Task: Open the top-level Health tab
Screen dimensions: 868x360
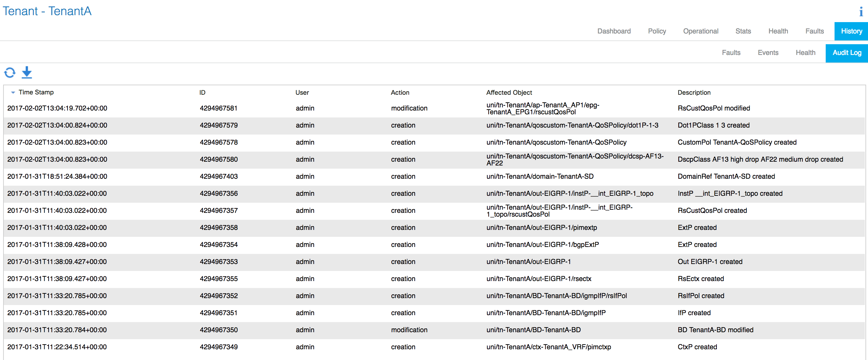Action: coord(778,31)
